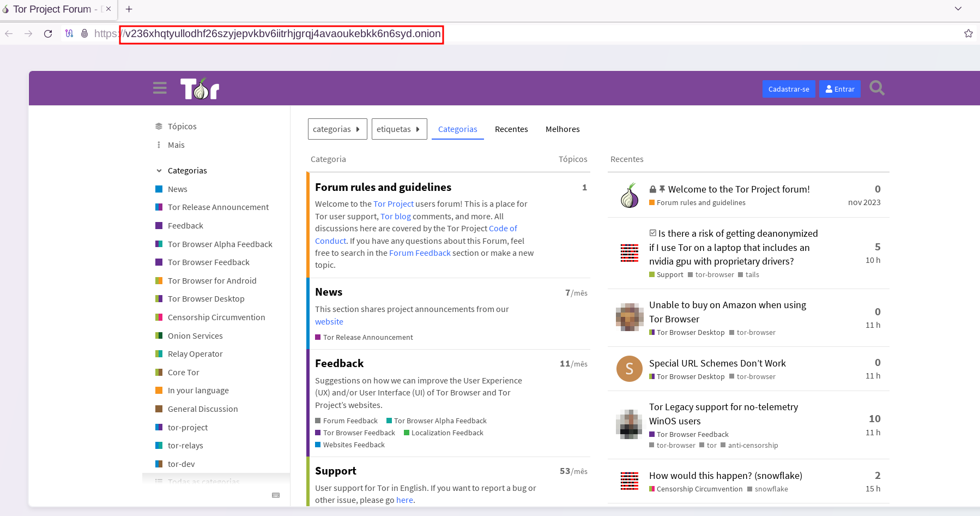Open the hamburger sidebar menu
The height and width of the screenshot is (516, 980).
[160, 88]
